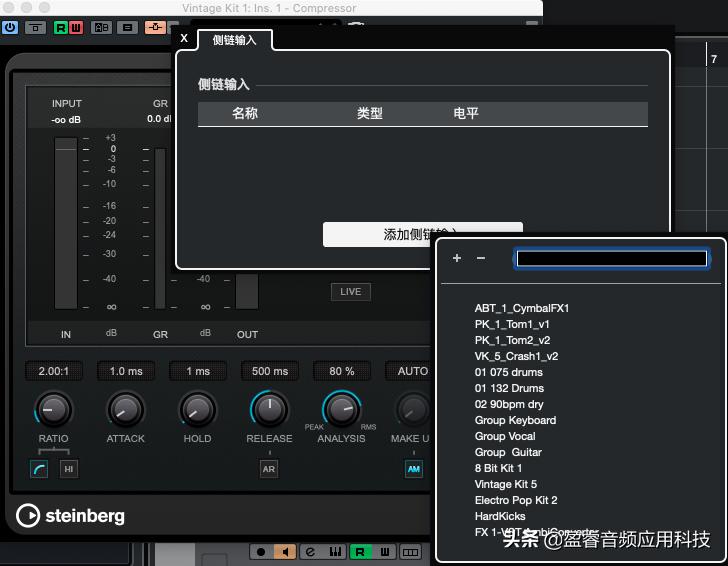Select PK_1_Tom2_v2 from the list
This screenshot has width=728, height=566.
tap(512, 340)
